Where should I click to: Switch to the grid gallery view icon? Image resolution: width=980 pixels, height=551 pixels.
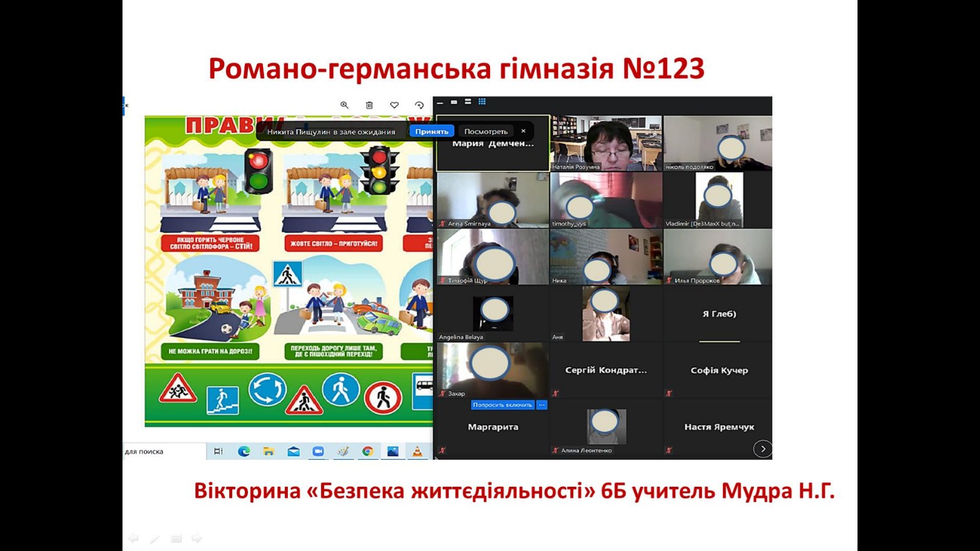pos(482,102)
